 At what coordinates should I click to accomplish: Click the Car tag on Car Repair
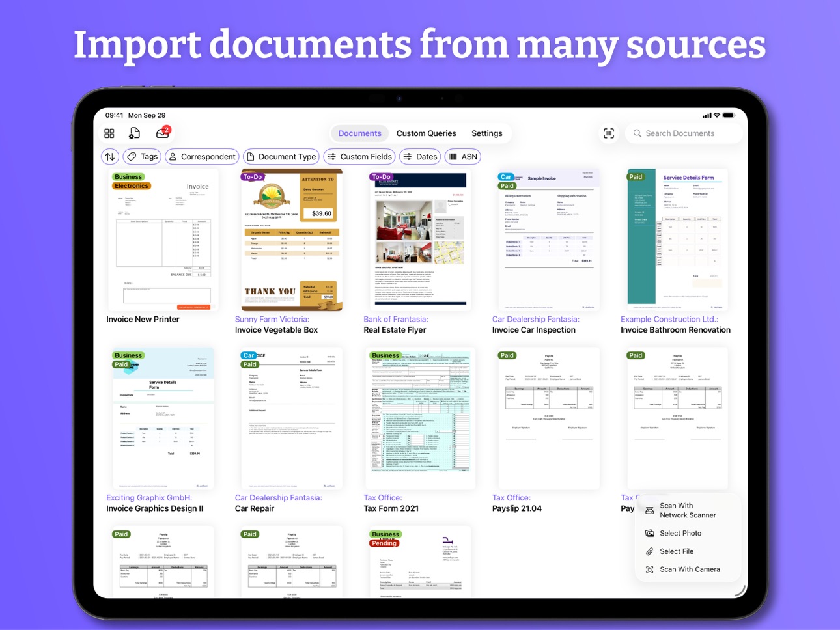click(249, 355)
